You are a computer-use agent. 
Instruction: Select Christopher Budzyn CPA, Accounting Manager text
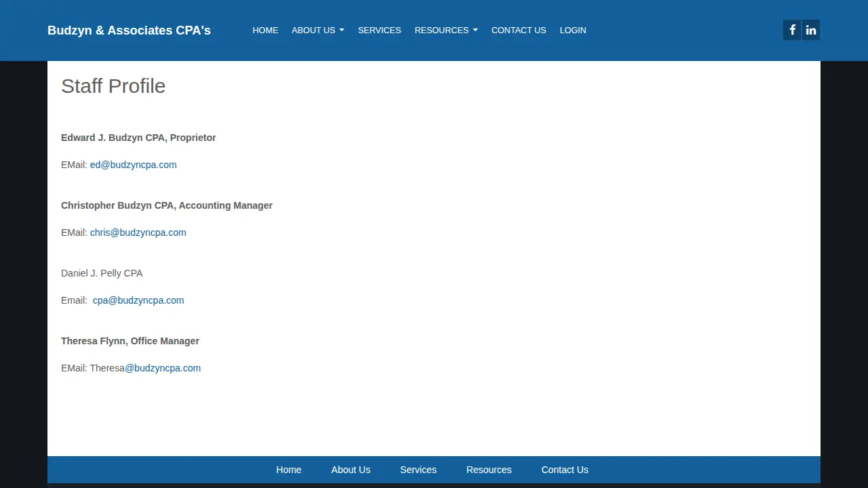click(x=167, y=205)
